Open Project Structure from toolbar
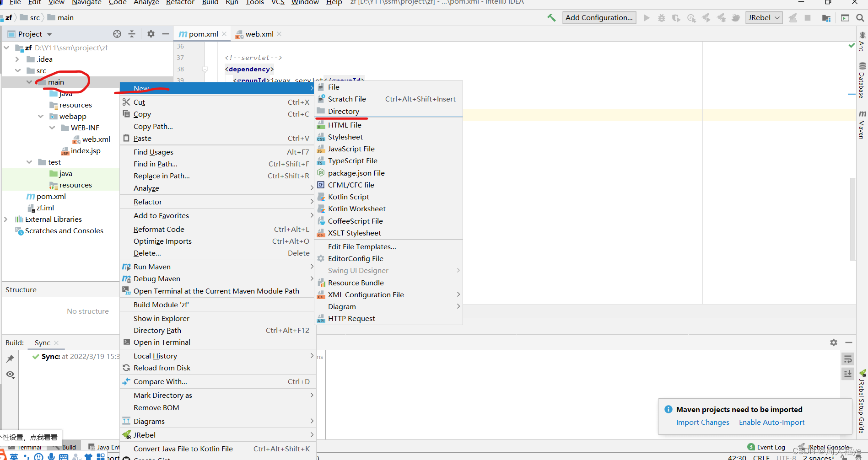Viewport: 868px width, 460px height. click(826, 18)
